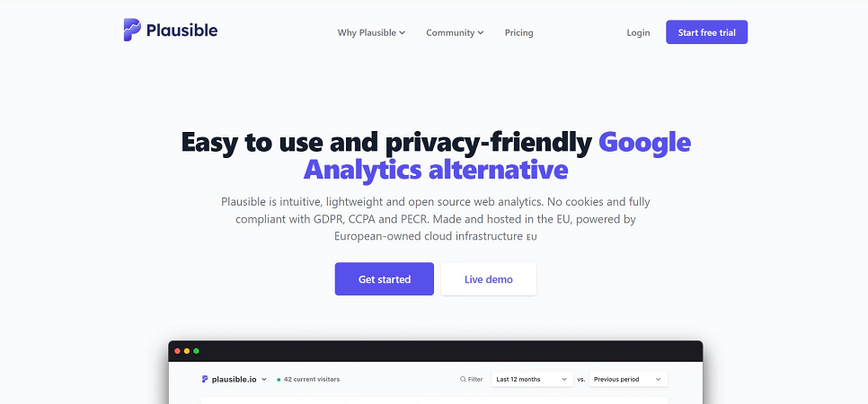Open the Last 12 months period dropdown
The height and width of the screenshot is (404, 868).
(x=532, y=380)
